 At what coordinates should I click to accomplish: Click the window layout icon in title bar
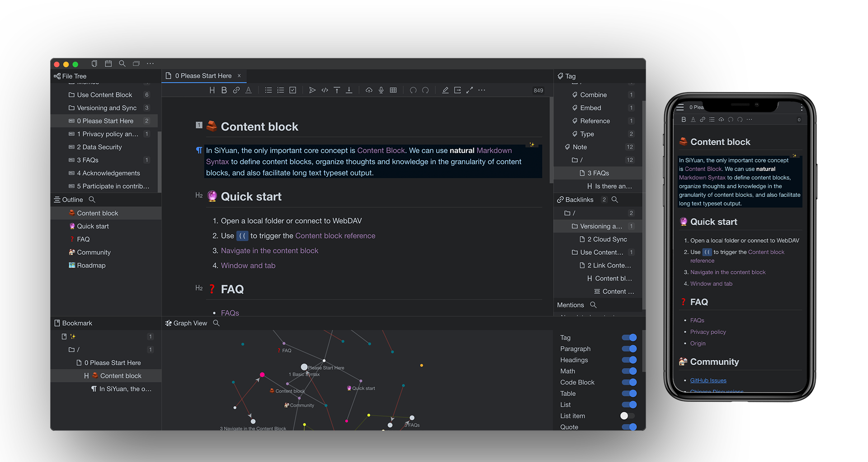(x=136, y=64)
